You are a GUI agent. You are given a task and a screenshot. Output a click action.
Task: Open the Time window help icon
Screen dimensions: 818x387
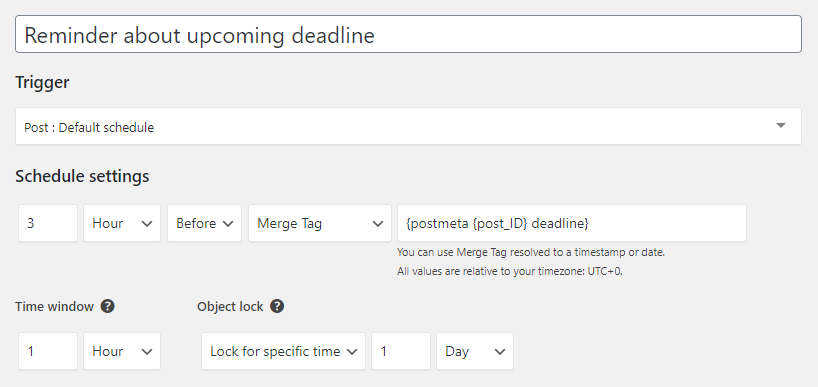pyautogui.click(x=107, y=306)
